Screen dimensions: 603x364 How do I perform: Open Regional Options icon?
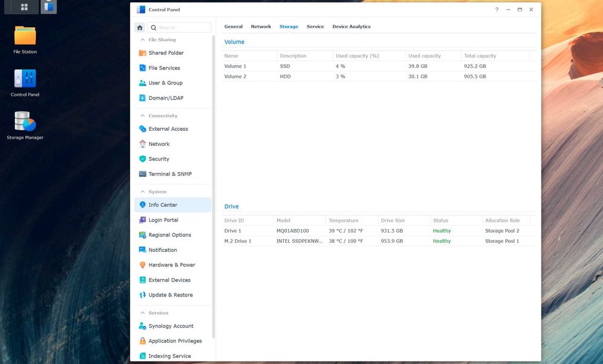click(142, 235)
